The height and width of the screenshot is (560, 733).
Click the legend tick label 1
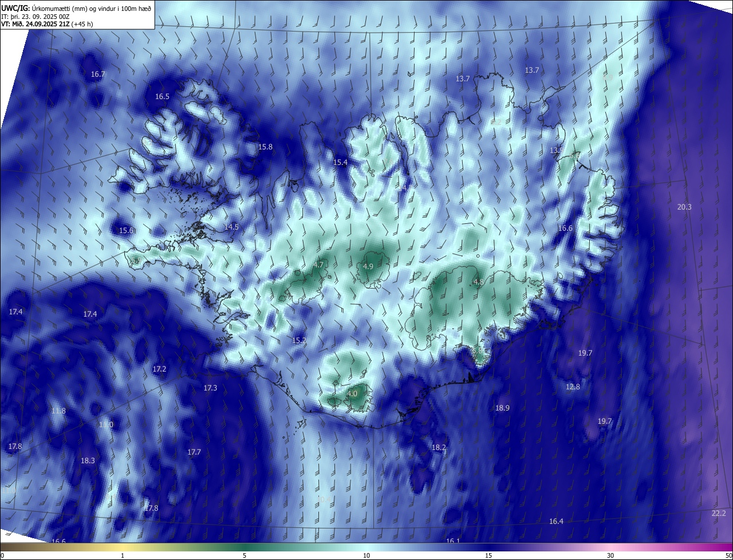point(123,555)
